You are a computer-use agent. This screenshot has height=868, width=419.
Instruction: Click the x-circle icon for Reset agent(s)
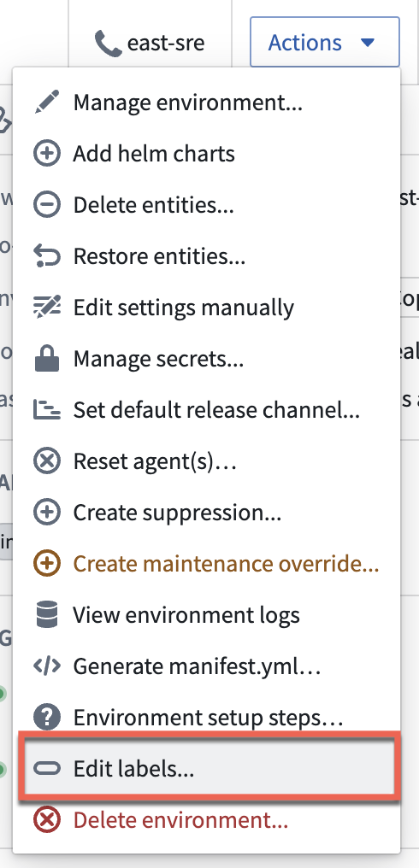[x=47, y=461]
